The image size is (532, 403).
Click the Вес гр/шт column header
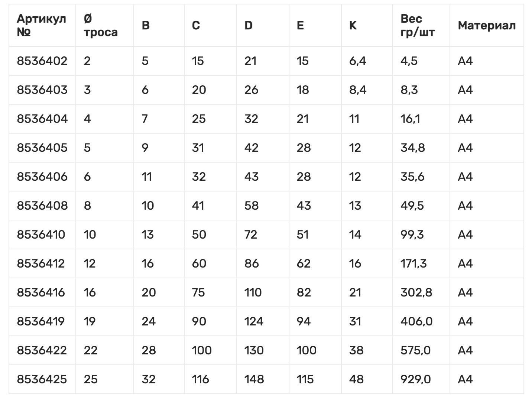click(417, 25)
